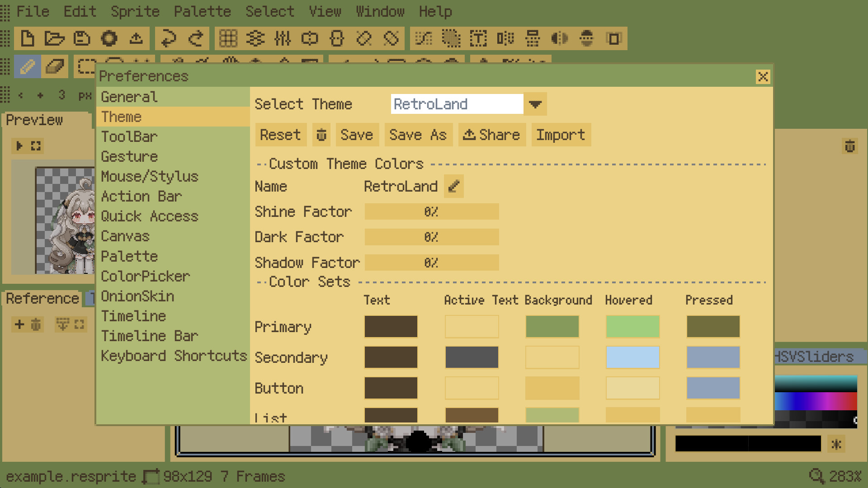
Task: Click Primary Hovered green color swatch
Action: point(632,326)
